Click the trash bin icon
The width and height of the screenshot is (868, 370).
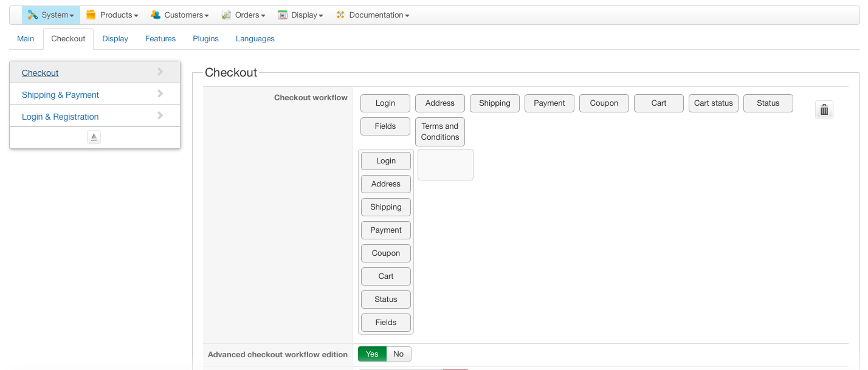coord(824,109)
